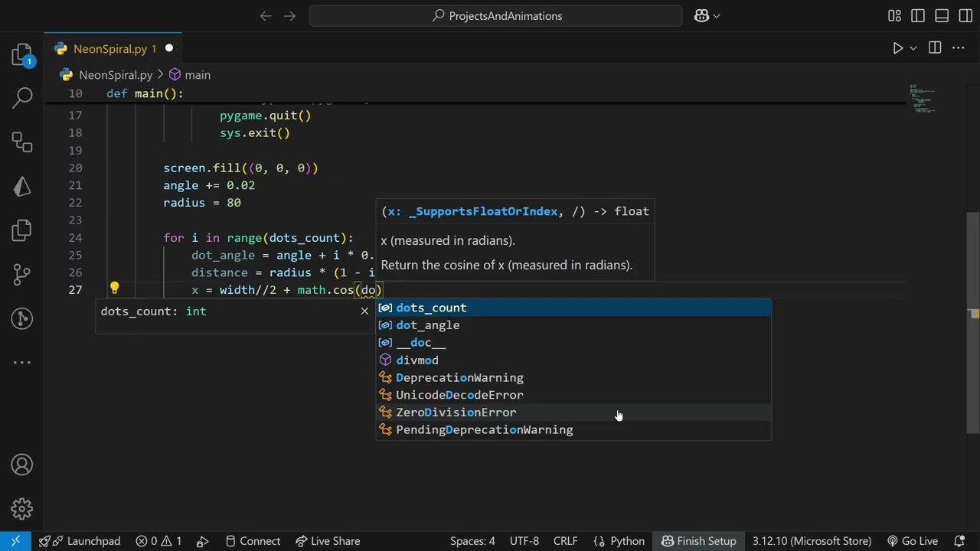Viewport: 980px width, 551px height.
Task: Click the editor vertical scrollbar
Action: [975, 321]
